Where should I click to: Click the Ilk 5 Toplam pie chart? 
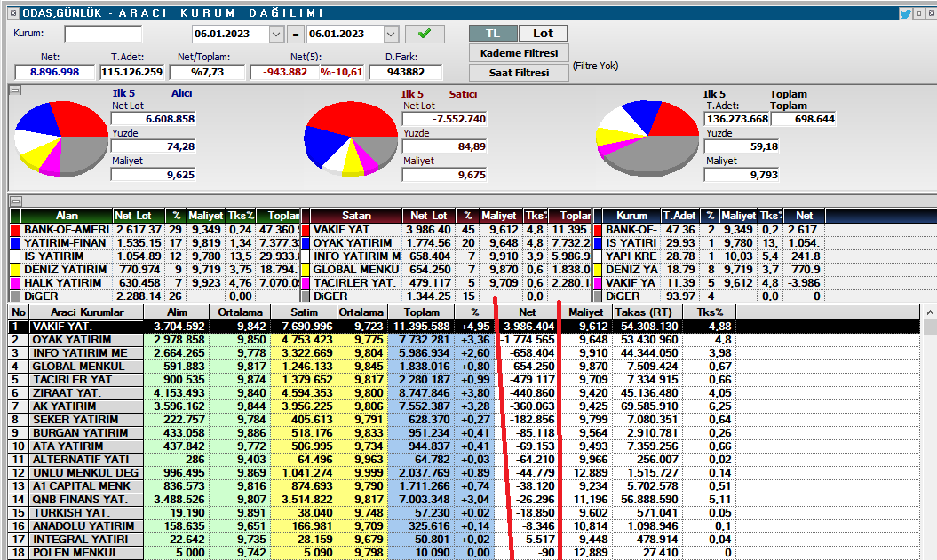point(647,138)
